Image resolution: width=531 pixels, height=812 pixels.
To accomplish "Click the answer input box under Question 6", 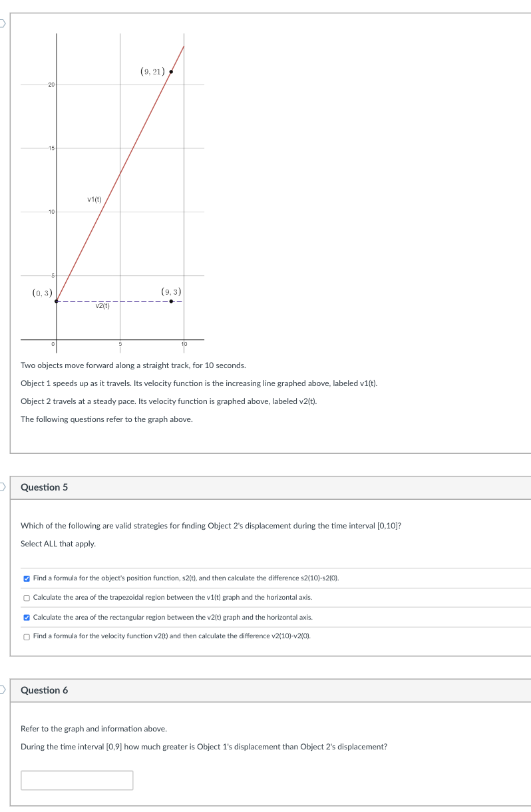I will (x=77, y=779).
